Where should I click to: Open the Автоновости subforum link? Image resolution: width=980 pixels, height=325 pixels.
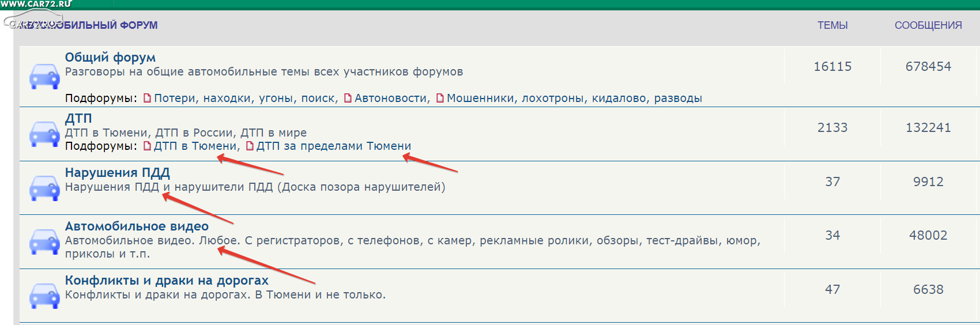click(391, 99)
